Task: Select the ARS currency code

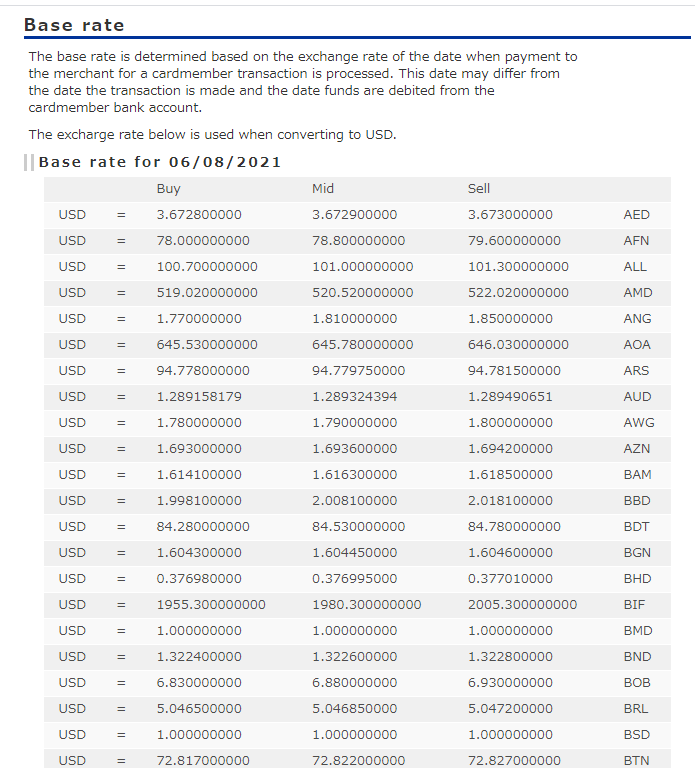Action: 636,370
